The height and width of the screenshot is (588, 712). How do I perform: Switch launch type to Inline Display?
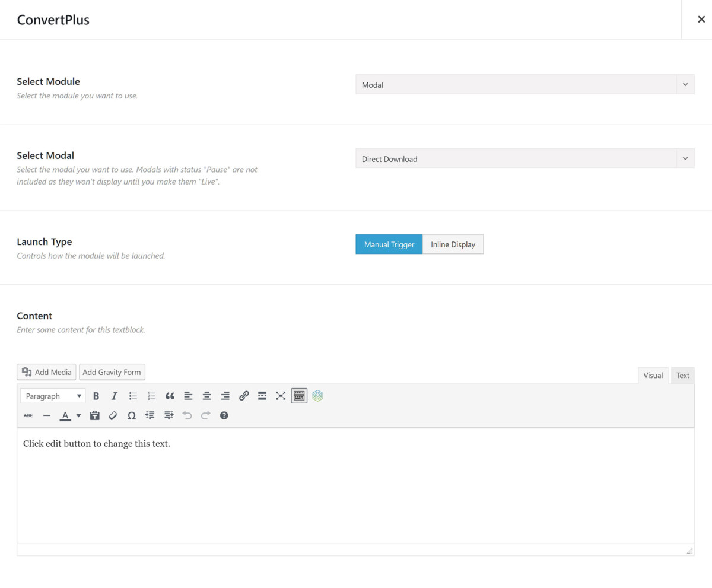(453, 244)
